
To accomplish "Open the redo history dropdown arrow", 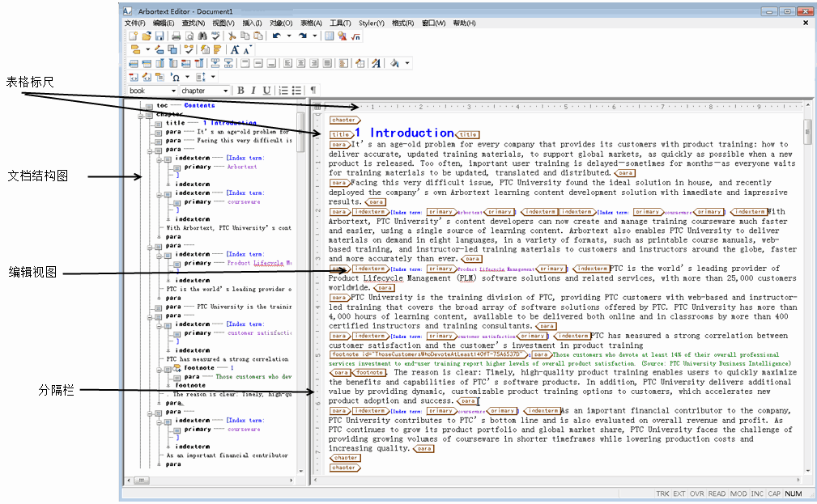I will (315, 36).
